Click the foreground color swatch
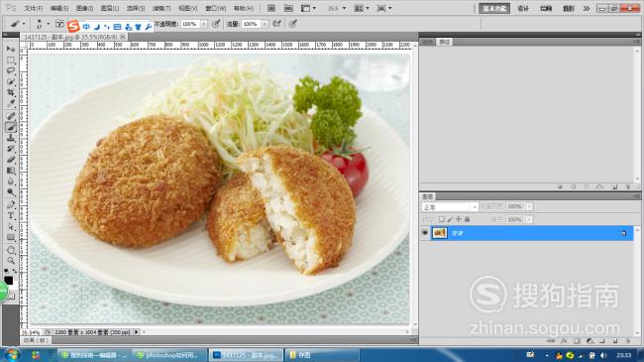The image size is (644, 362). 8,281
